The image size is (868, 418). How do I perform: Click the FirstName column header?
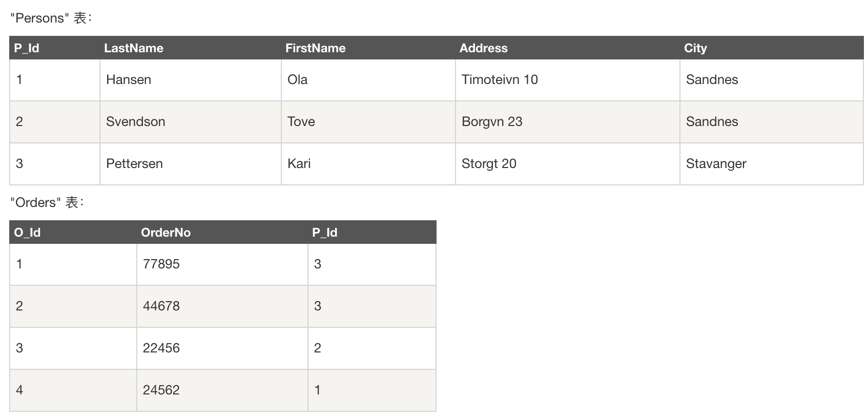pos(315,48)
